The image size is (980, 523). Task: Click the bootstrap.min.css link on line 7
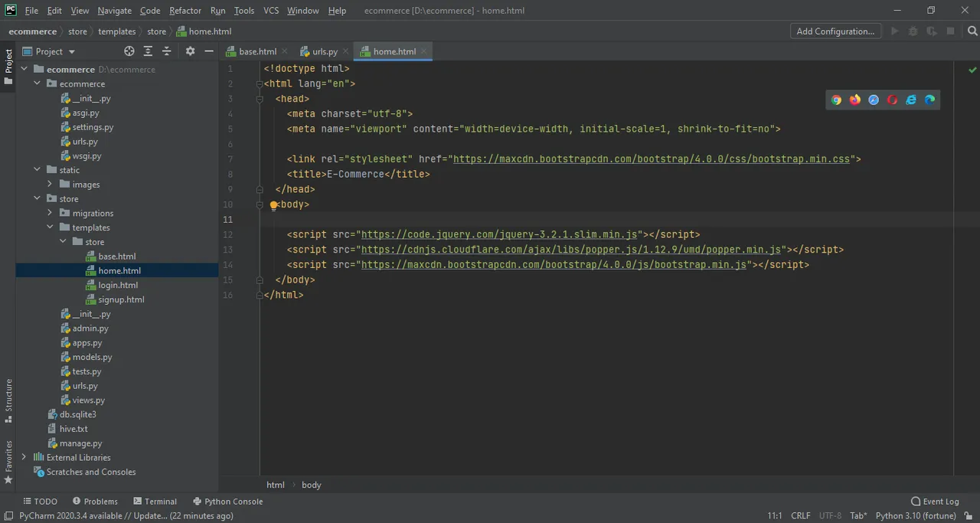click(652, 159)
